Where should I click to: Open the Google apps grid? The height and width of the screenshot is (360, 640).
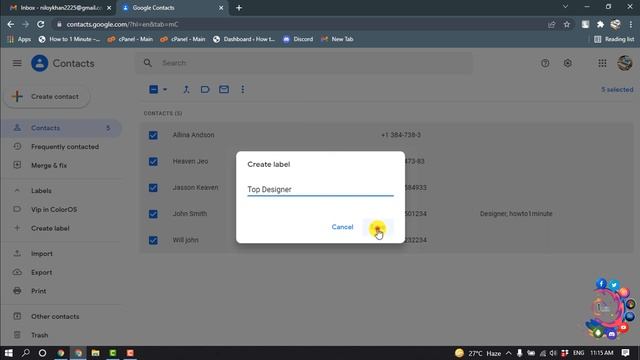pyautogui.click(x=602, y=63)
